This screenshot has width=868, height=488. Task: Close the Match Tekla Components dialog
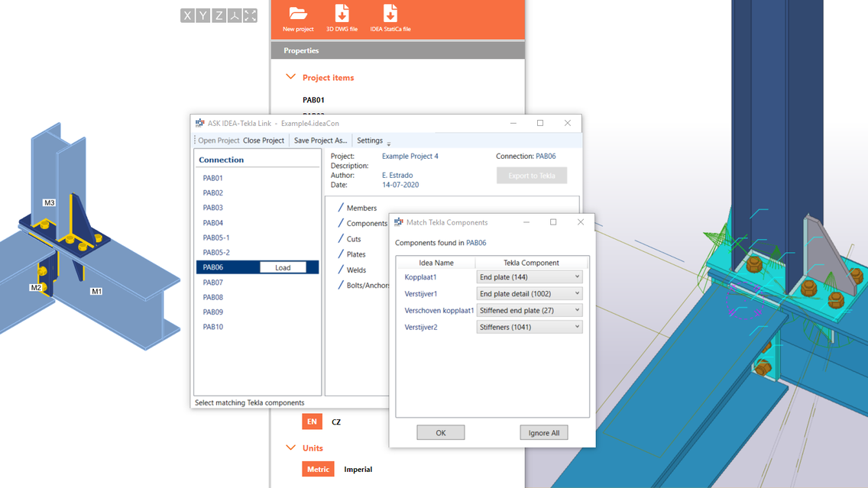click(x=580, y=222)
